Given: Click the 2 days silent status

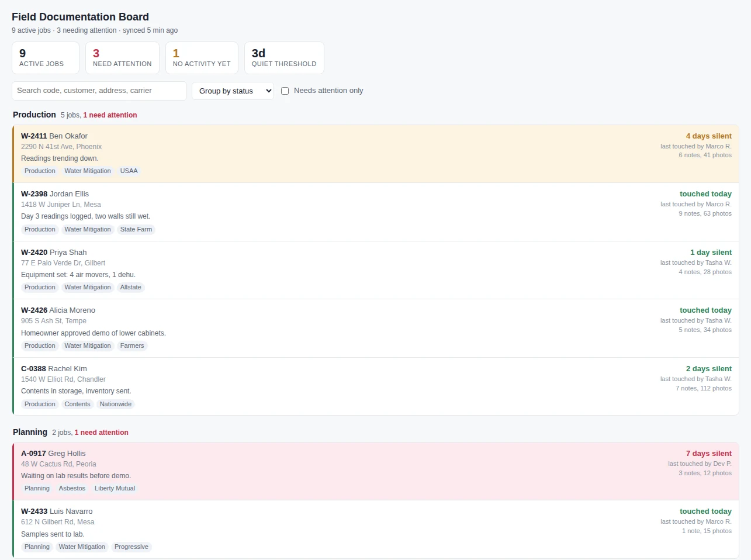Looking at the screenshot, I should (x=709, y=369).
